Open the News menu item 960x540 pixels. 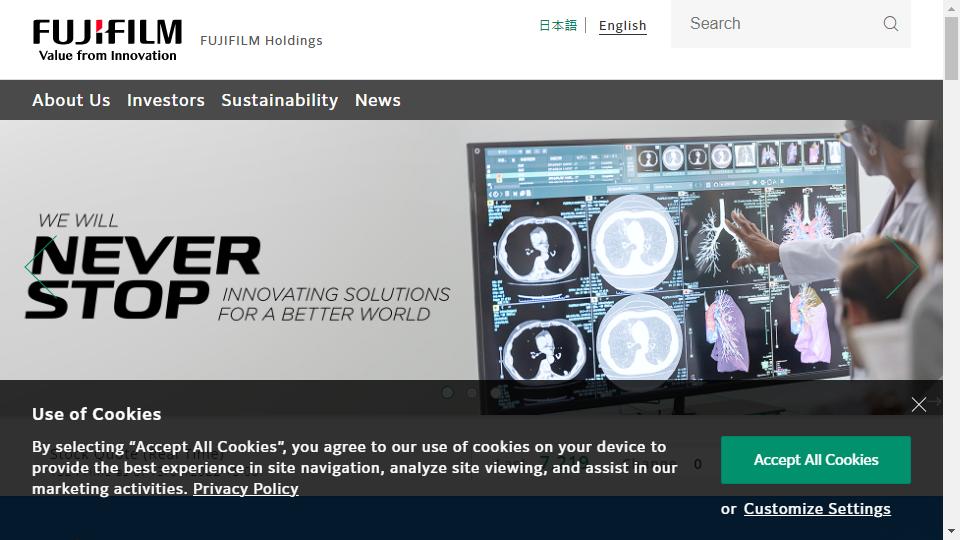coord(378,100)
